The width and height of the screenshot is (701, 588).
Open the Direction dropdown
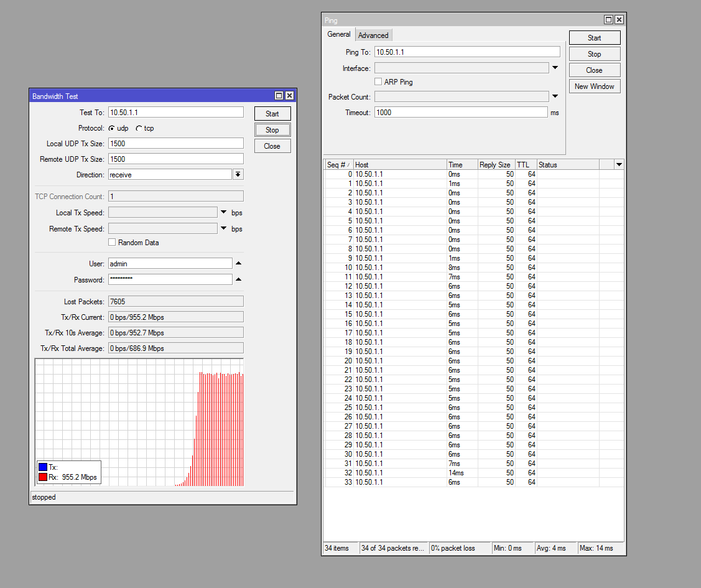pos(238,175)
